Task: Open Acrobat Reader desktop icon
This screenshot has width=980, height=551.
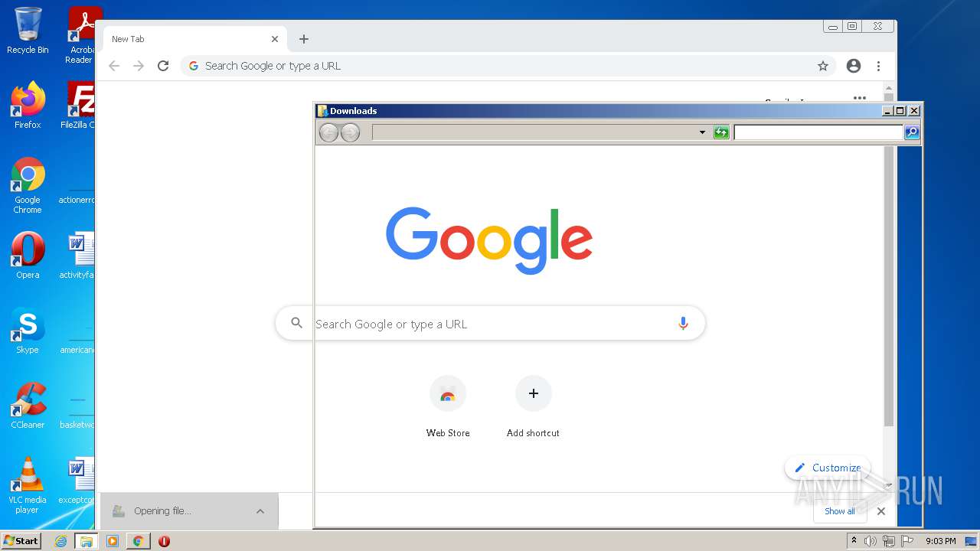Action: point(81,35)
